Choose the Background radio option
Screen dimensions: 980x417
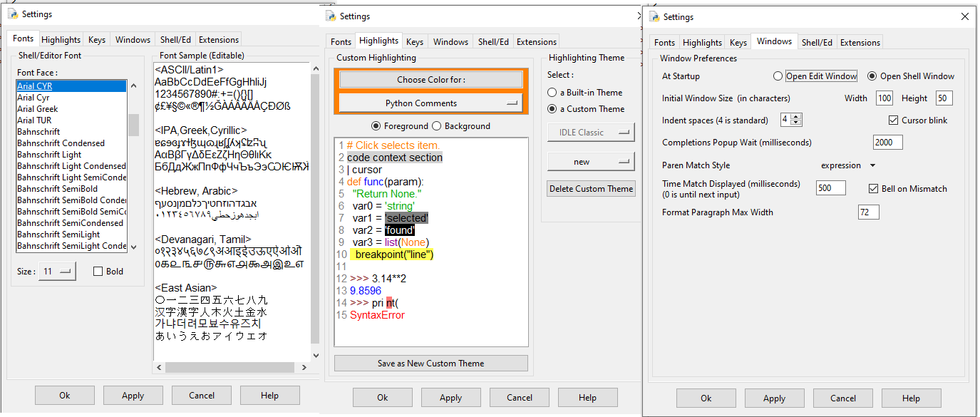coord(437,126)
